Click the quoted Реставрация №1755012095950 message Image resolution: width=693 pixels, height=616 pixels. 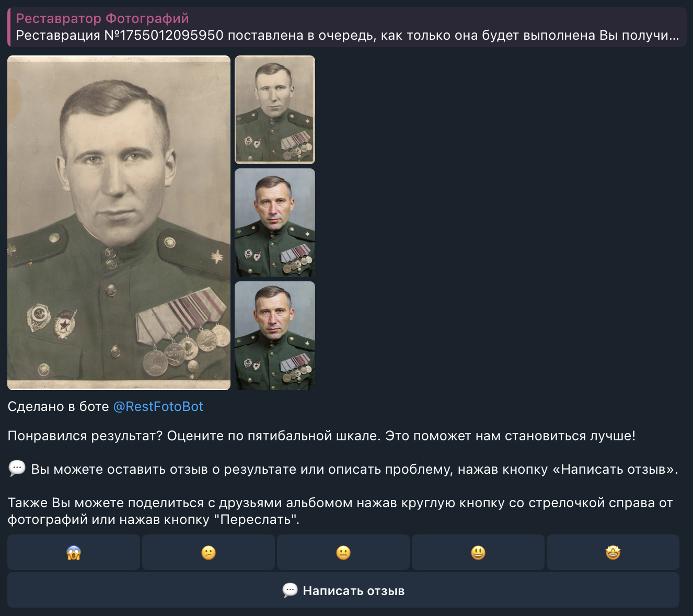pos(345,36)
